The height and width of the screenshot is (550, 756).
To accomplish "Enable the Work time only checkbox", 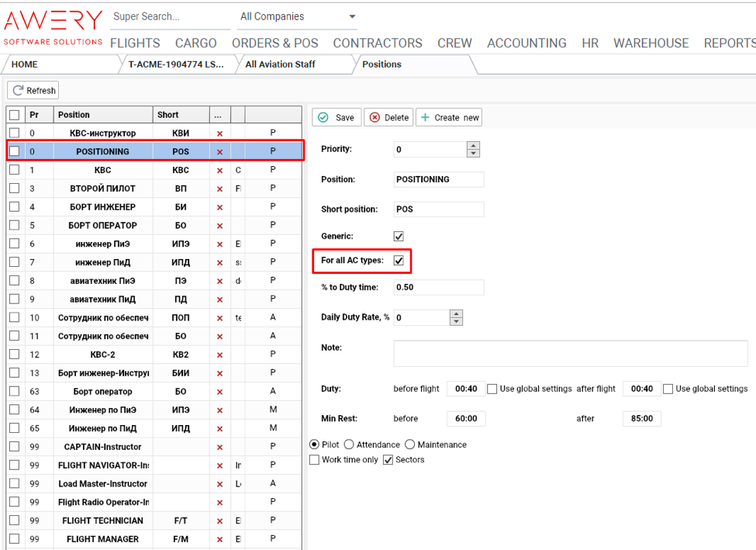I will 315,460.
